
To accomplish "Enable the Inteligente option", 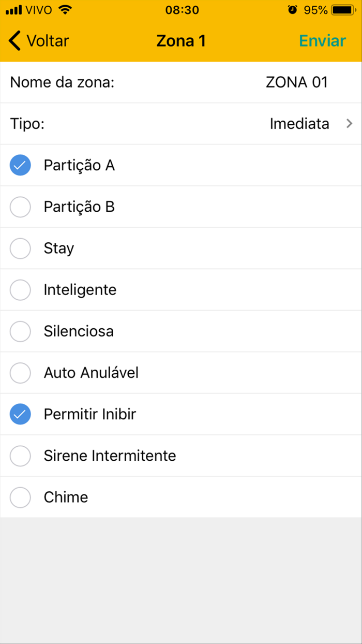I will 20,289.
